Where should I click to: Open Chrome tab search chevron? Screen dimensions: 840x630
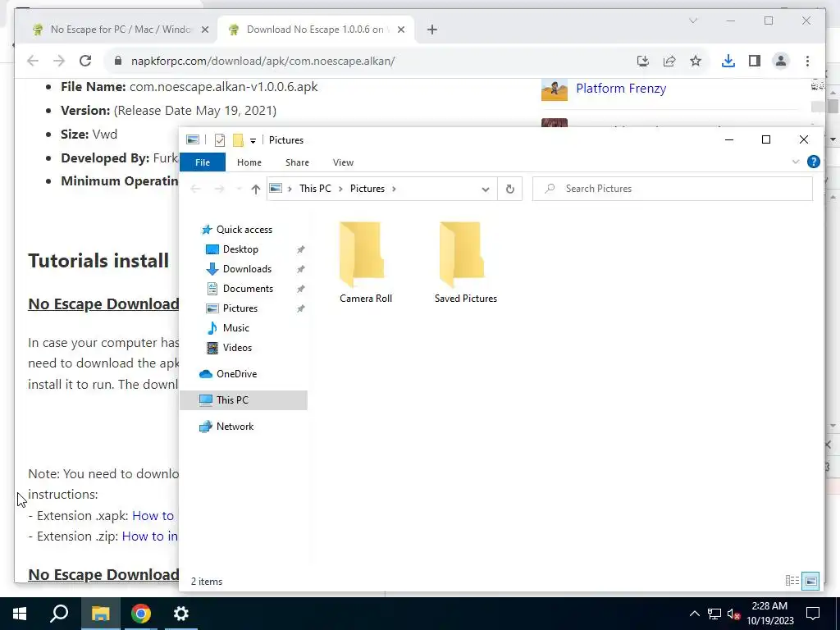(692, 21)
